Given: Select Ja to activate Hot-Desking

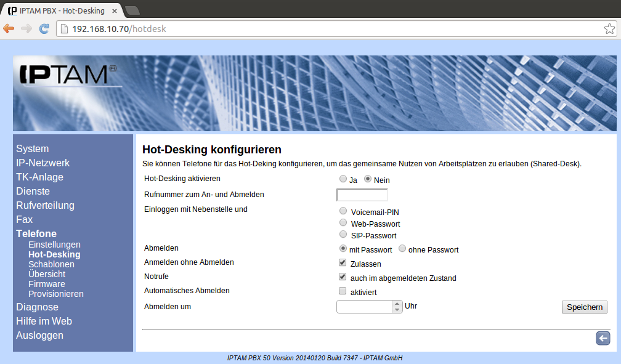Looking at the screenshot, I should point(343,179).
